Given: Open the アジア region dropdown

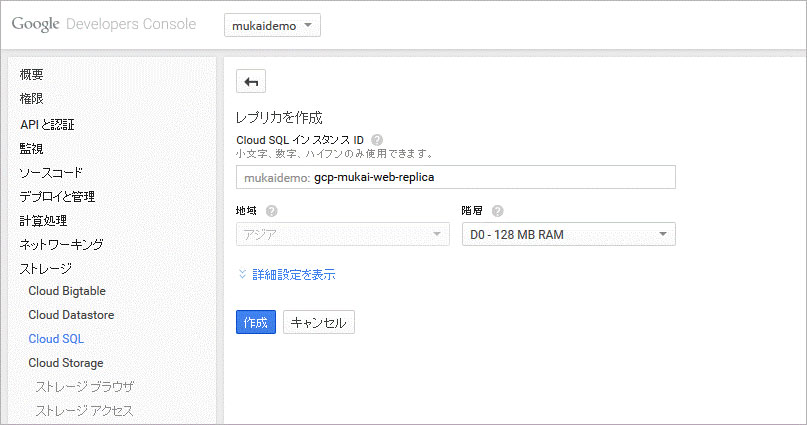Looking at the screenshot, I should [343, 235].
